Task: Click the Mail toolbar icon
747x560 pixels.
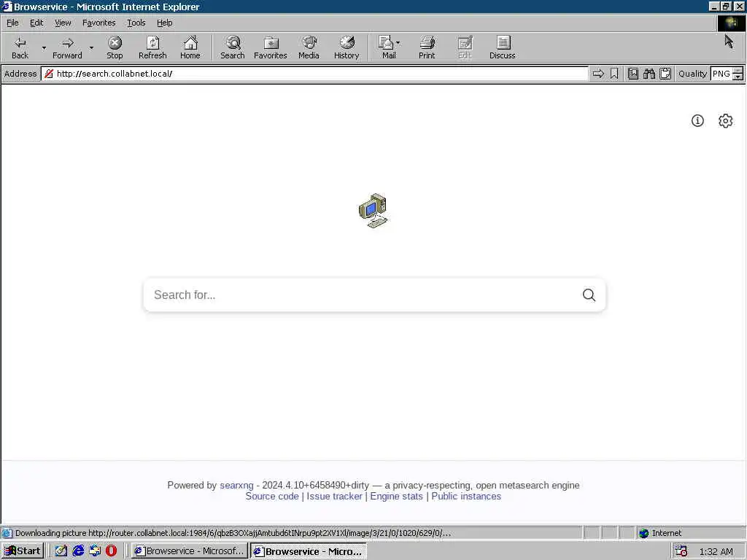Action: tap(387, 47)
